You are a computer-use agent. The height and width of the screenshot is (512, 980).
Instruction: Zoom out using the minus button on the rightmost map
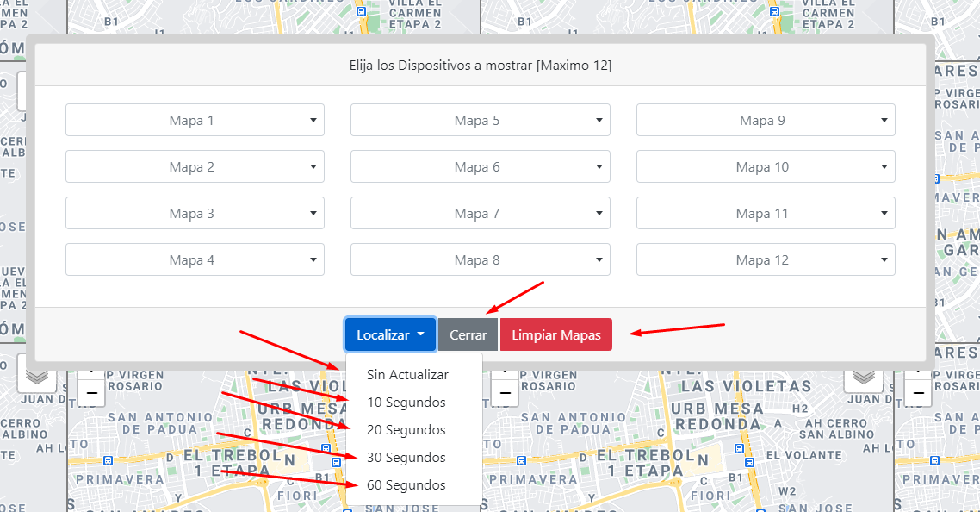point(918,394)
